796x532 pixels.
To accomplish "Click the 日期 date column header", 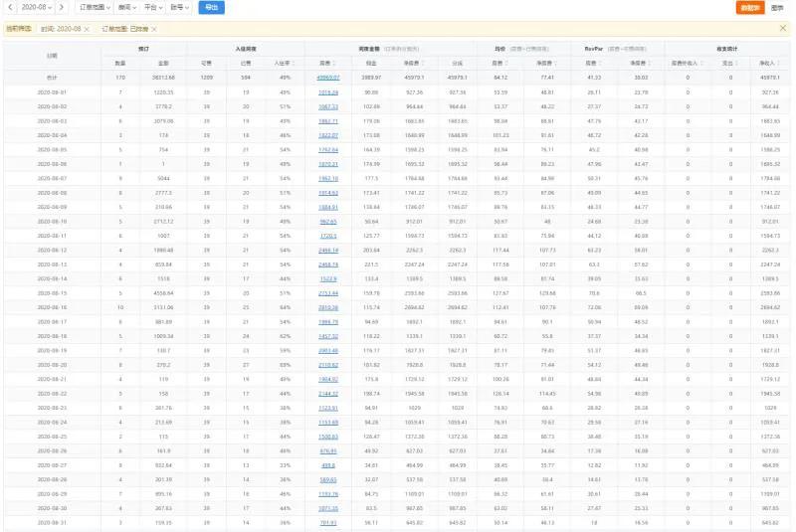I will 52,56.
